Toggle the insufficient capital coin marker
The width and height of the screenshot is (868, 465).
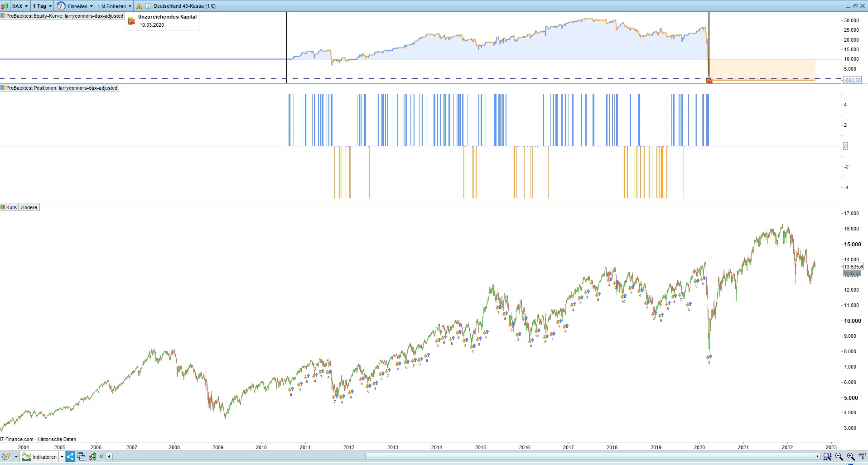pos(709,81)
